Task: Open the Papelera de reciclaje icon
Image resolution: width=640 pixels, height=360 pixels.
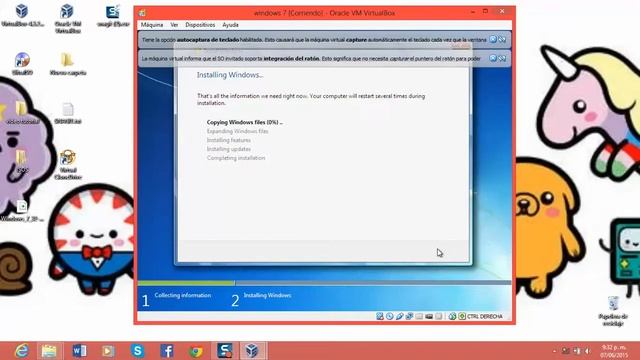Action: pos(613,311)
